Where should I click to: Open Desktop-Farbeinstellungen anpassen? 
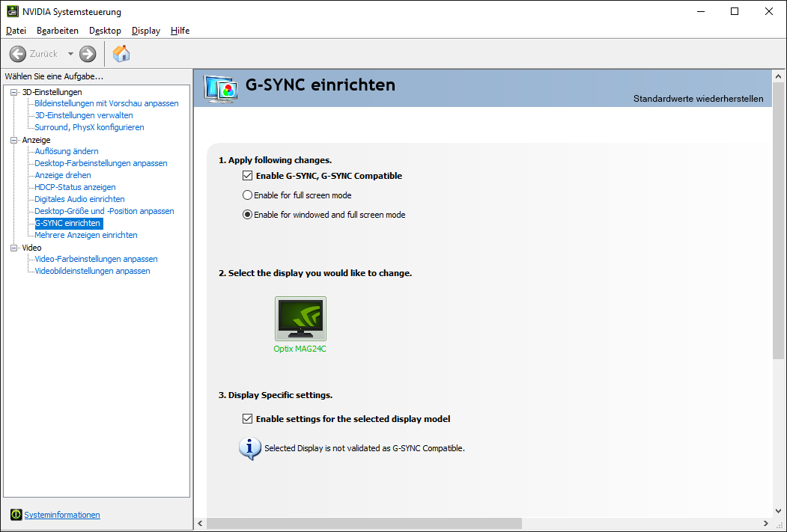click(101, 163)
